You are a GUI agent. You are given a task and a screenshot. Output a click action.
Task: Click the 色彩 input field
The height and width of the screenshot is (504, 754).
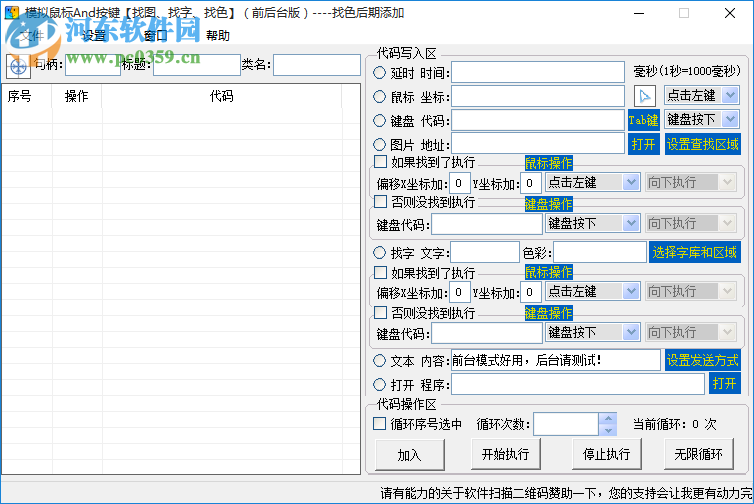pyautogui.click(x=600, y=252)
